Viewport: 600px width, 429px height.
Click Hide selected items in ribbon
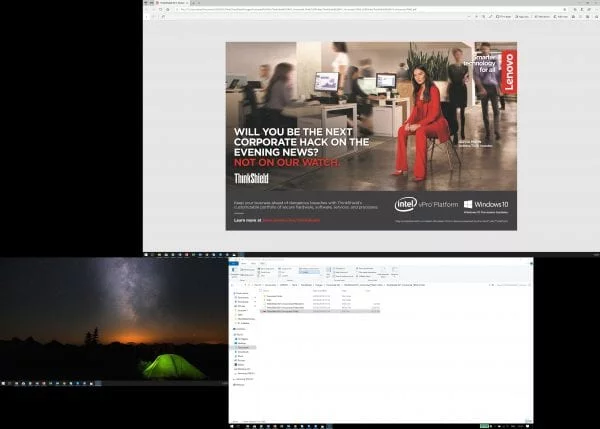tap(383, 272)
